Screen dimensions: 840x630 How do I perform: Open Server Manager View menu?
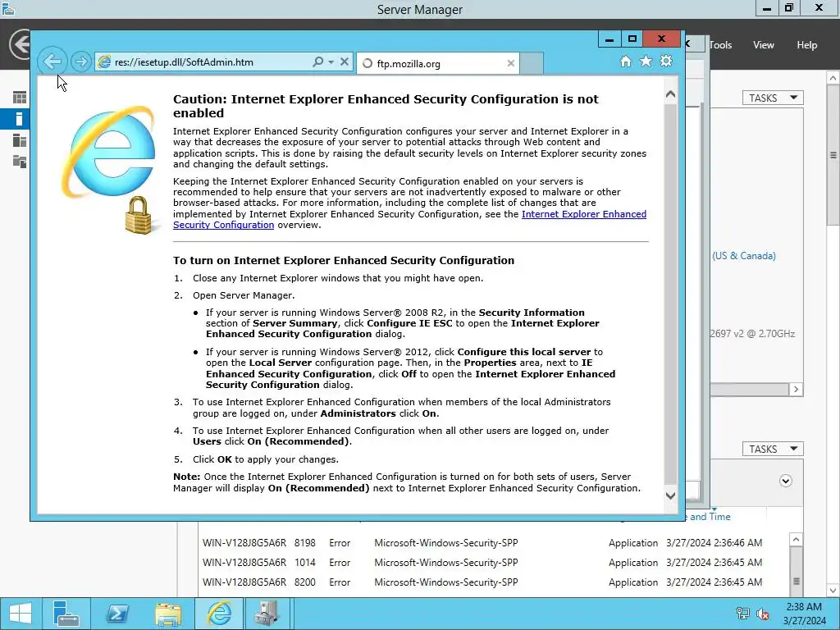[764, 45]
